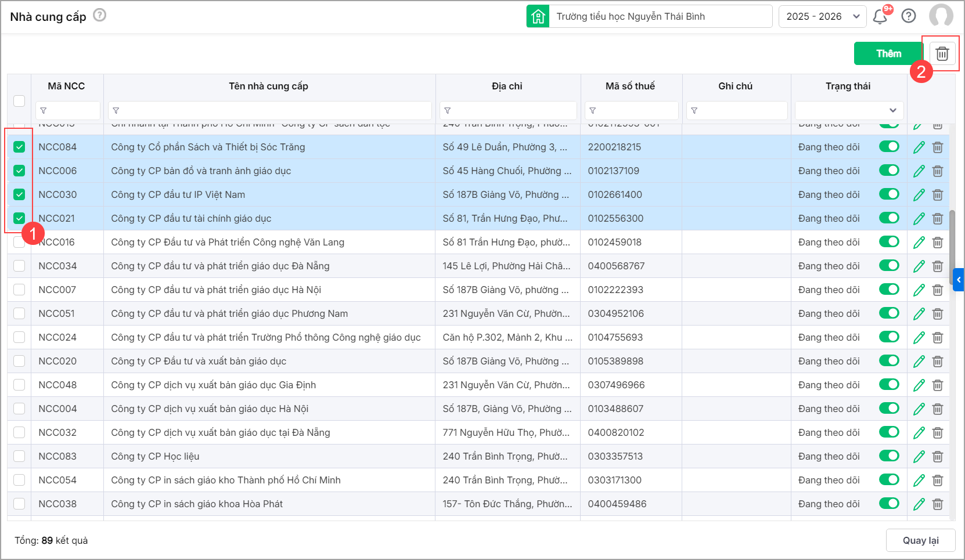Image resolution: width=965 pixels, height=560 pixels.
Task: Edit supplier NCC084 with pencil icon
Action: coord(919,147)
